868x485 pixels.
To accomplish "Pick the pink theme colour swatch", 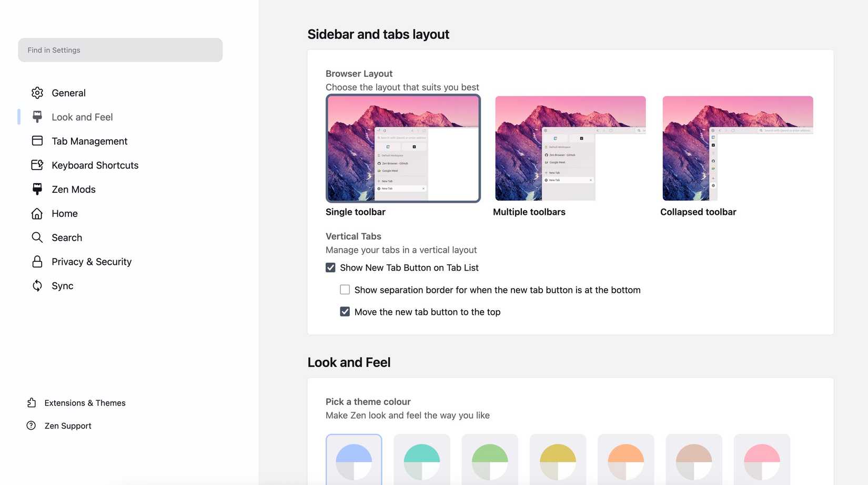I will coord(762,461).
